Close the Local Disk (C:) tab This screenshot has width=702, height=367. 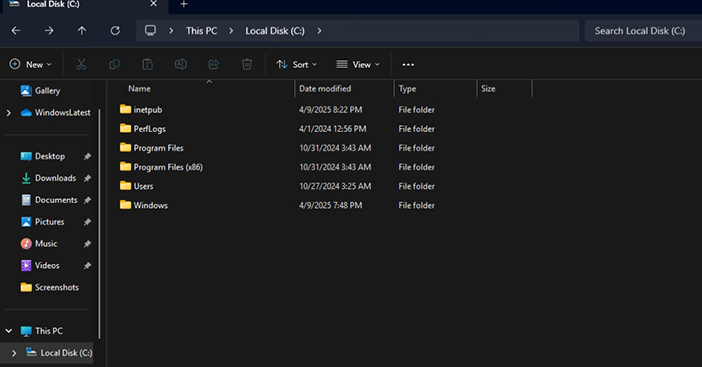pyautogui.click(x=153, y=4)
